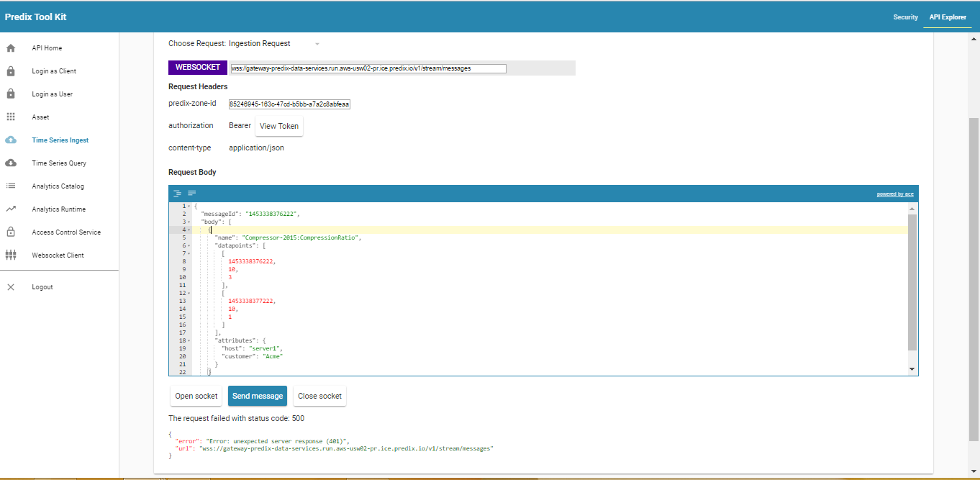The height and width of the screenshot is (480, 980).
Task: Open the Choose Request dropdown
Action: [x=274, y=44]
